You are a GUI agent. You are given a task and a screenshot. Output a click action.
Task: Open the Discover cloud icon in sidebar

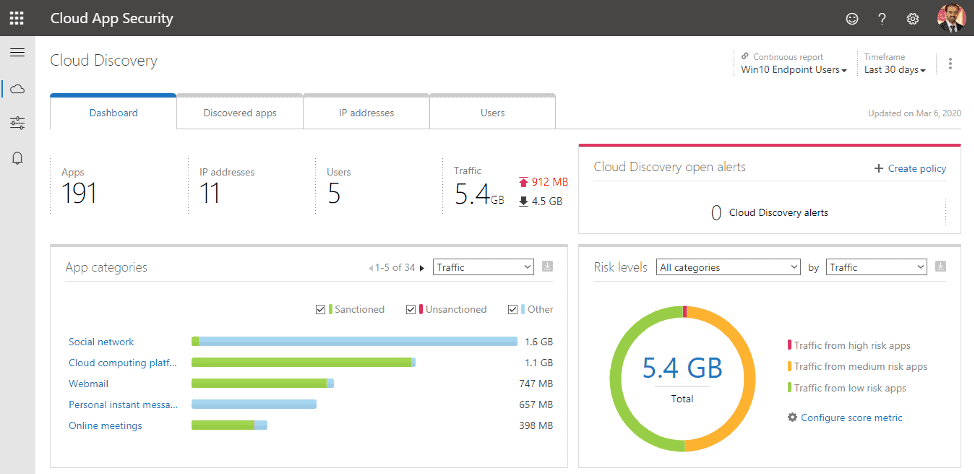click(x=17, y=88)
